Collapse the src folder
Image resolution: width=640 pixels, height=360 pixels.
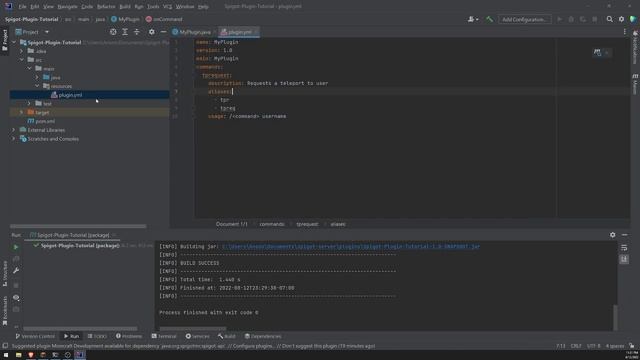click(x=22, y=60)
